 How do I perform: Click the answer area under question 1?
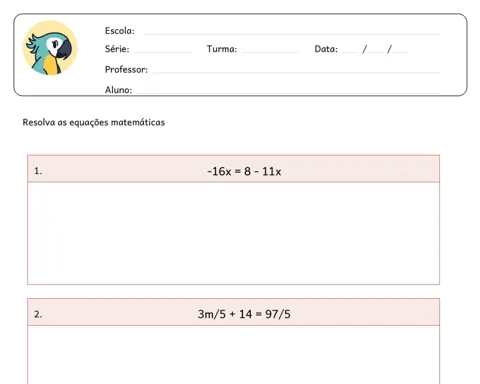[x=233, y=233]
